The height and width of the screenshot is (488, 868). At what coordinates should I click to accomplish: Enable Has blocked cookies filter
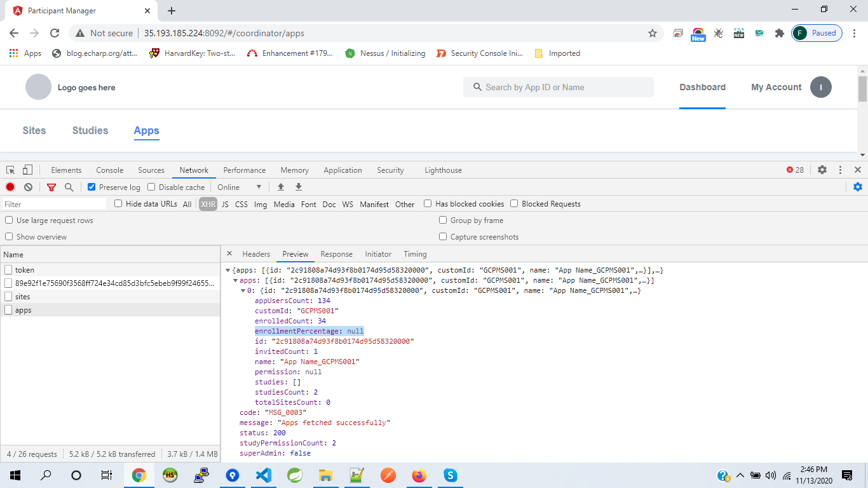click(428, 204)
